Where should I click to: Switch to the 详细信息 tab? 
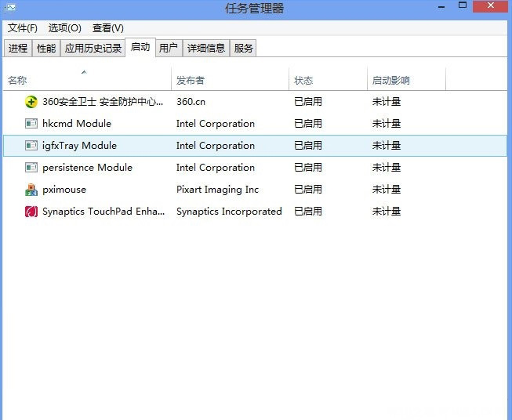(x=206, y=49)
